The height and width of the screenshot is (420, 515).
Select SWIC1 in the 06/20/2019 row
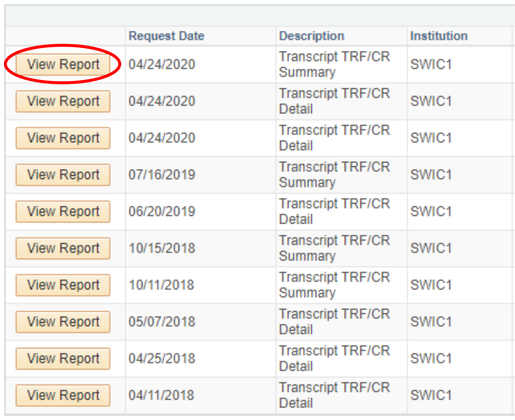point(431,211)
